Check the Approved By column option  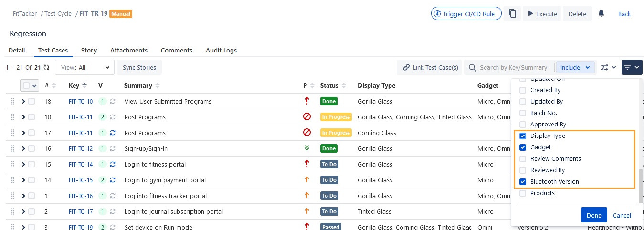(523, 125)
